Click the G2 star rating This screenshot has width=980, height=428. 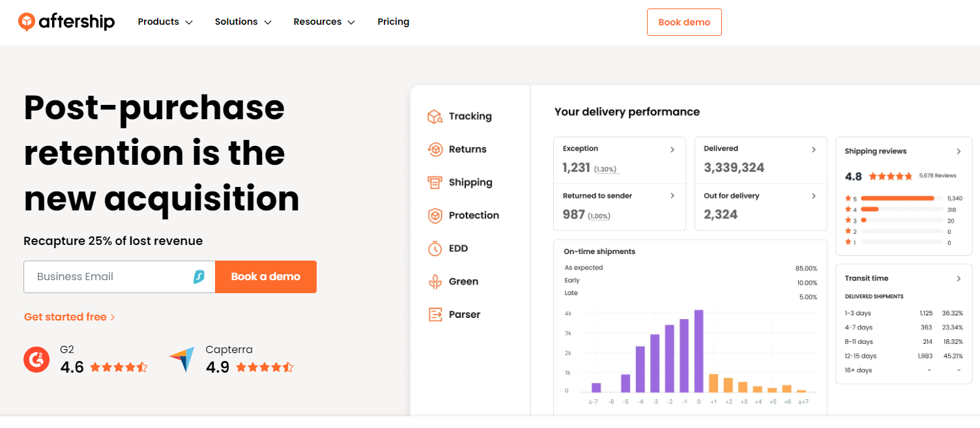[x=119, y=367]
